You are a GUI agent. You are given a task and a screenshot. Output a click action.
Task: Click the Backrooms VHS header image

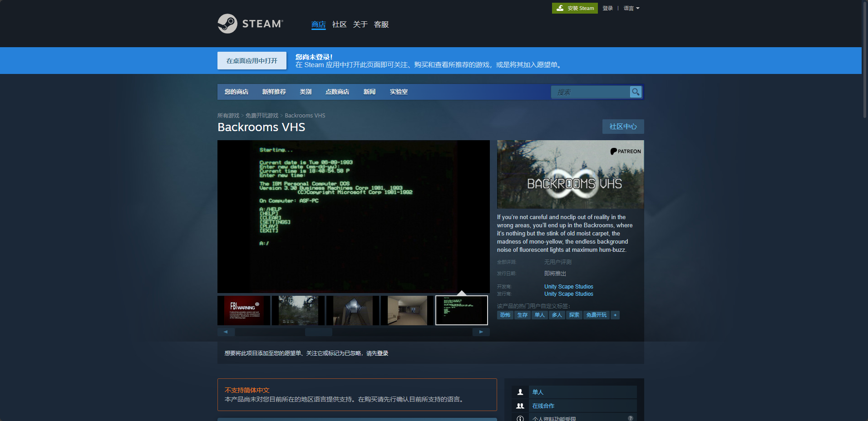[x=571, y=174]
